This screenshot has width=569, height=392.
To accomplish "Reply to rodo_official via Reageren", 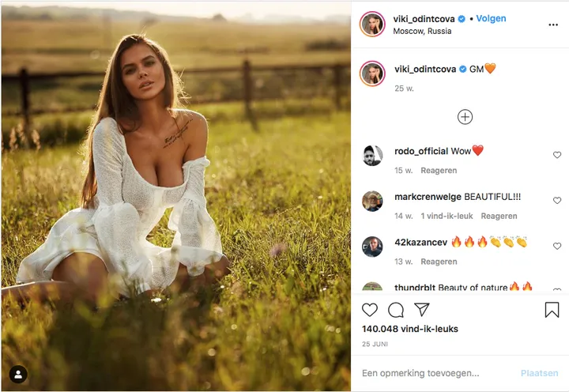I will 439,171.
